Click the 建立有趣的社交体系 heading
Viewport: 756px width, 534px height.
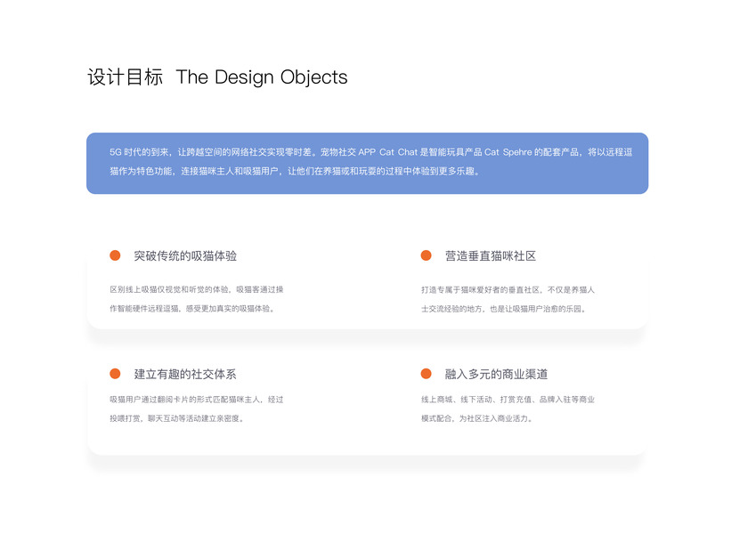point(185,374)
